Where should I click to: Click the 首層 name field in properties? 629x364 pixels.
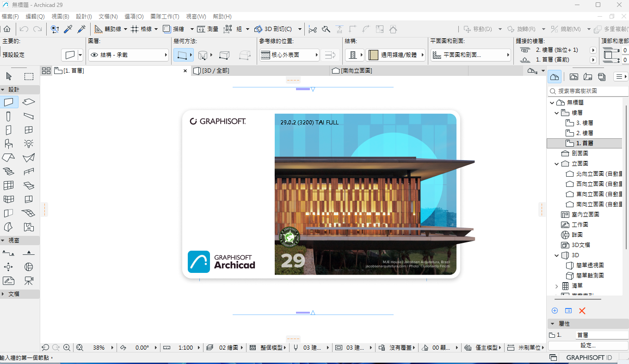[601, 335]
